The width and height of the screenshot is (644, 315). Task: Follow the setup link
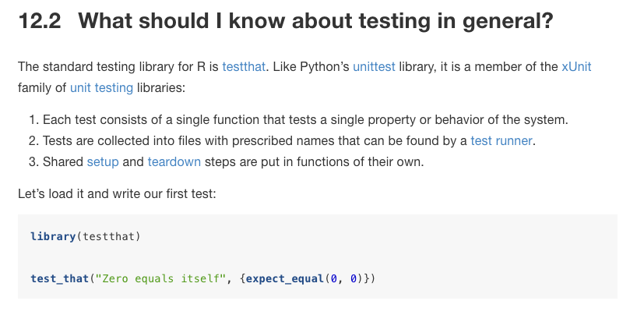click(x=104, y=161)
